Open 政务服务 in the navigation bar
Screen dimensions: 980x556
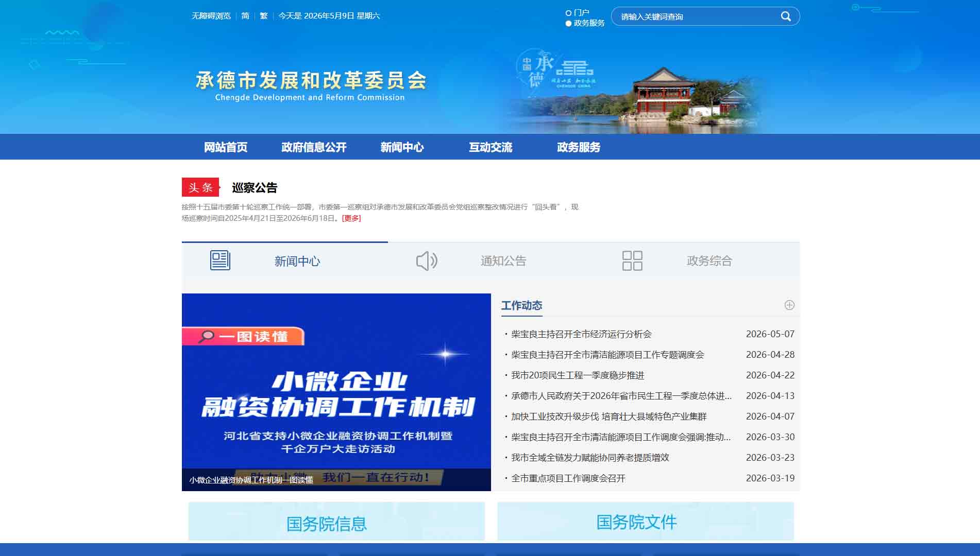pos(579,147)
